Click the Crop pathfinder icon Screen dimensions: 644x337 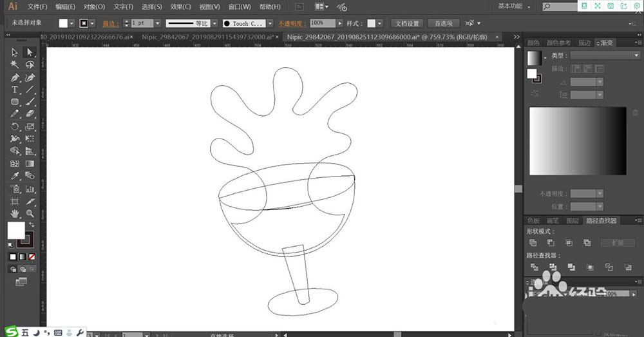[590, 267]
